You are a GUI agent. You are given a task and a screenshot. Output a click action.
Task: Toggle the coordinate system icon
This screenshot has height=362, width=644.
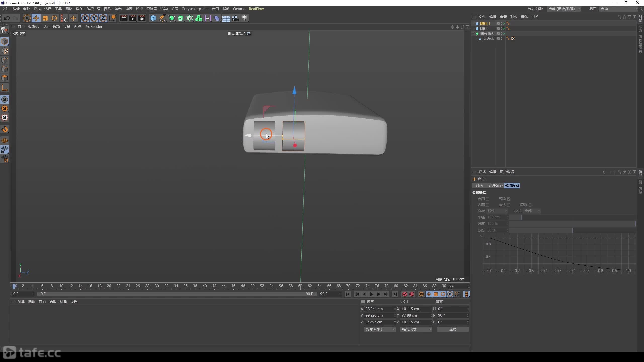(112, 18)
